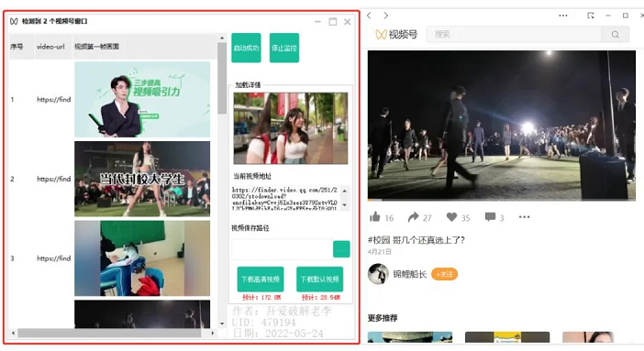Click the 视频号 search input box
The height and width of the screenshot is (351, 644).
coord(514,35)
